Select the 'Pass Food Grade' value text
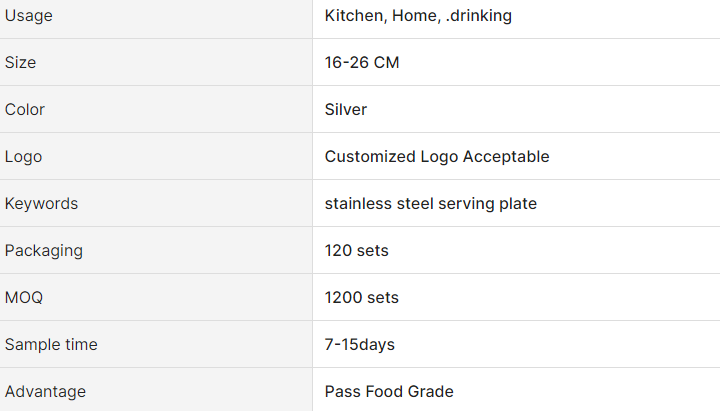Screen dimensions: 720x411 (389, 391)
